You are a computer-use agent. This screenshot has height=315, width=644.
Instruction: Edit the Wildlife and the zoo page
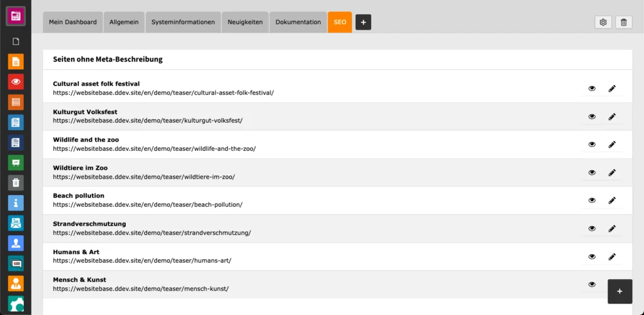(x=612, y=145)
